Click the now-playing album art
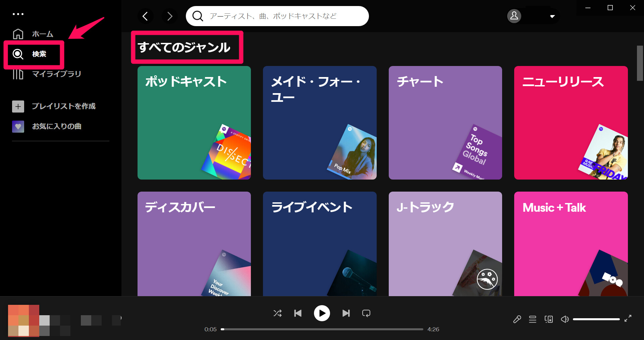644x340 pixels. coord(23,321)
